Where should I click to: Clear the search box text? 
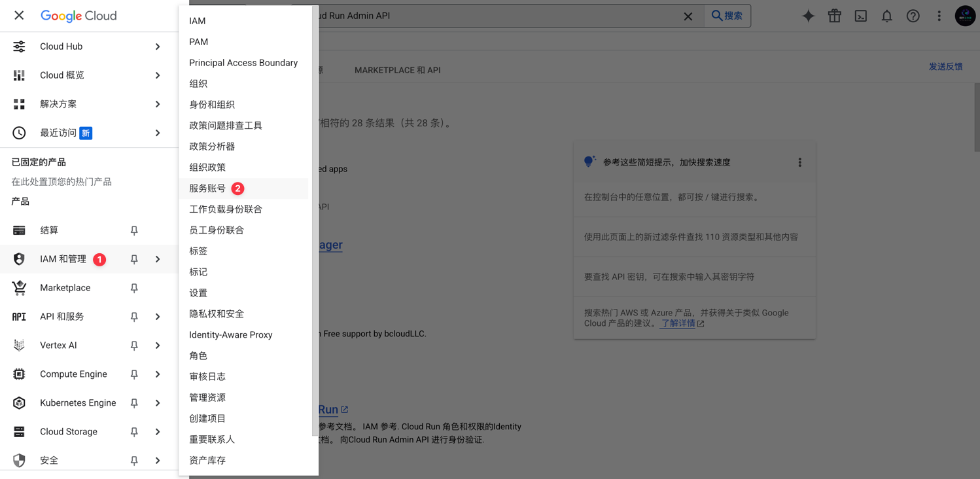(x=688, y=16)
